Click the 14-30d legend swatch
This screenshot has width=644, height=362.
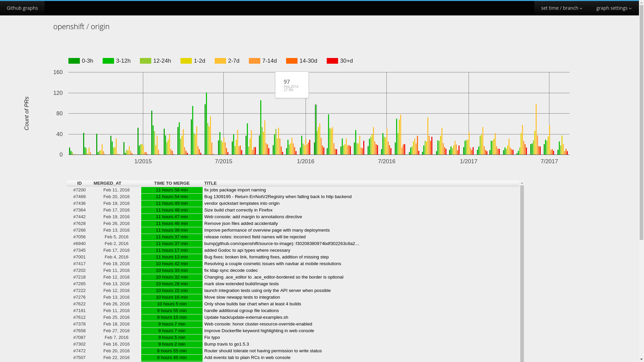tap(292, 61)
